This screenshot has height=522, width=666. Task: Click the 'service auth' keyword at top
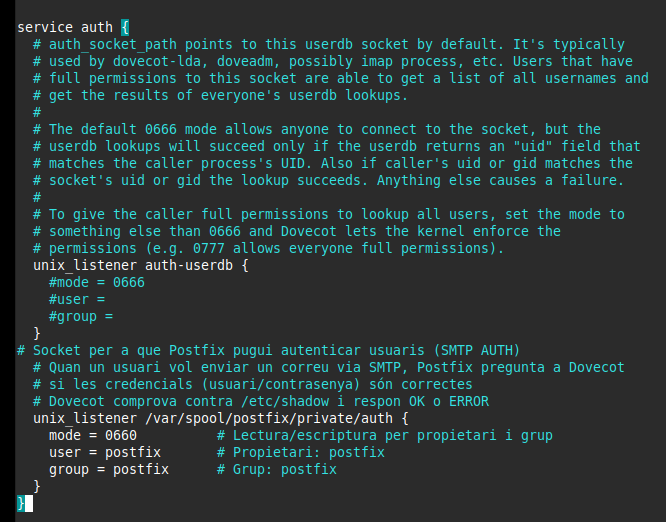59,27
